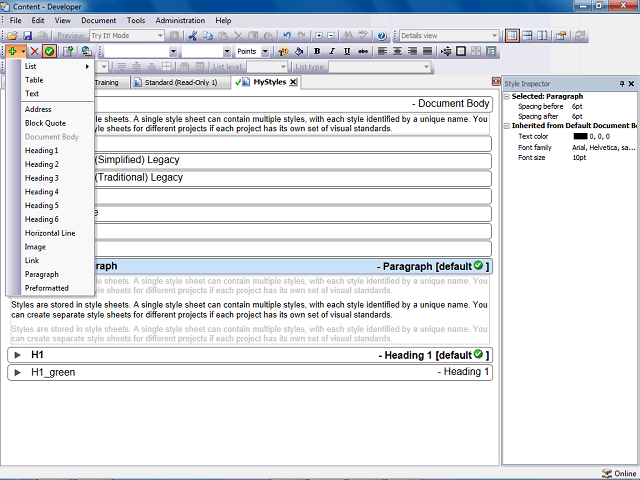Click the green checkmark set default icon
This screenshot has height=480, width=640.
(49, 51)
